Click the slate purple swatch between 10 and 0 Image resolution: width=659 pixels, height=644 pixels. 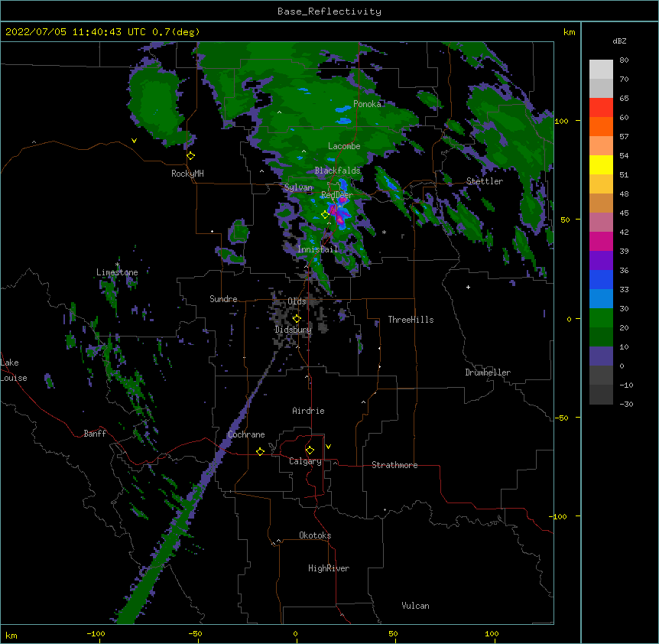click(601, 356)
